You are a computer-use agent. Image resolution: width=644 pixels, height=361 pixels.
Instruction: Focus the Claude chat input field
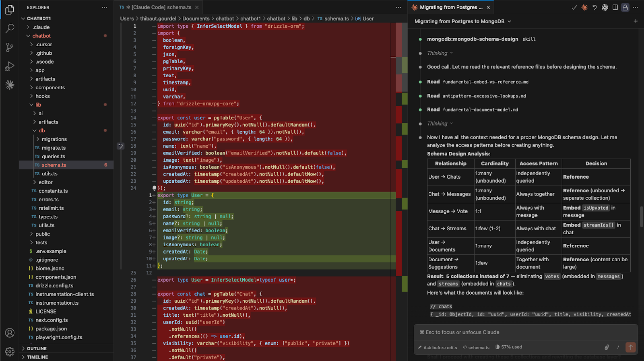pyautogui.click(x=526, y=332)
